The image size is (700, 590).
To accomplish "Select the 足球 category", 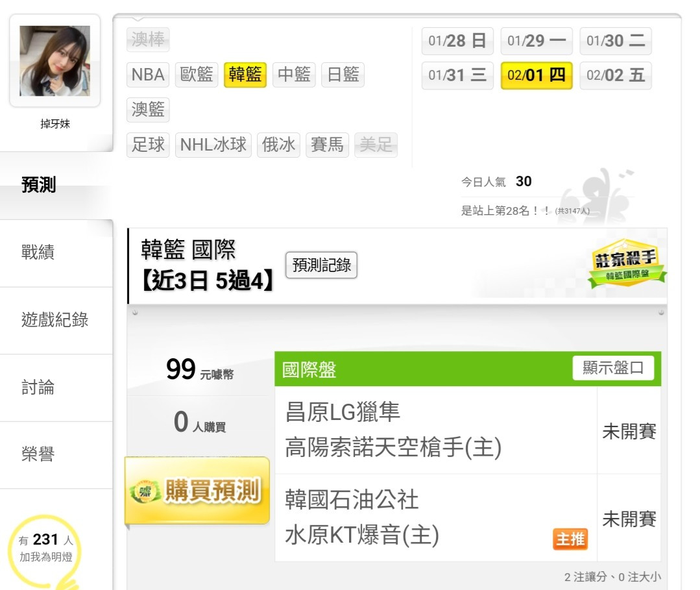I will [148, 145].
